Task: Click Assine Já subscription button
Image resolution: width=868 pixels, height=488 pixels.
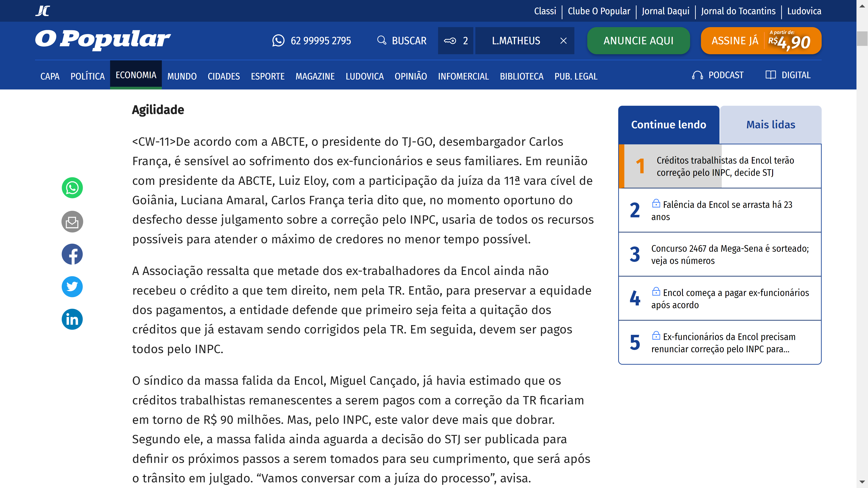Action: pos(761,41)
